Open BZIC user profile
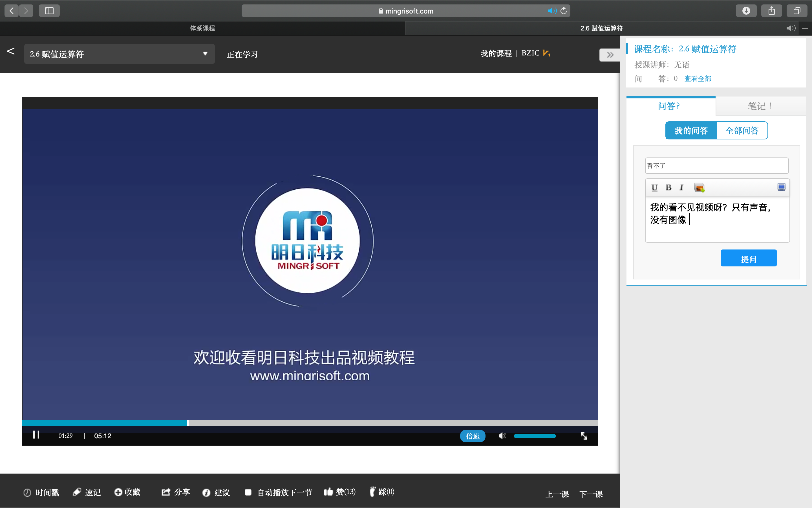 (x=530, y=53)
